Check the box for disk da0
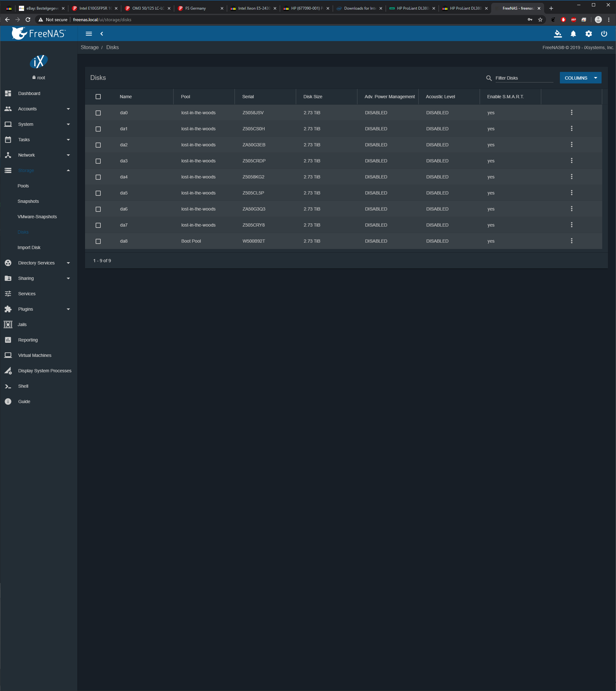 98,113
